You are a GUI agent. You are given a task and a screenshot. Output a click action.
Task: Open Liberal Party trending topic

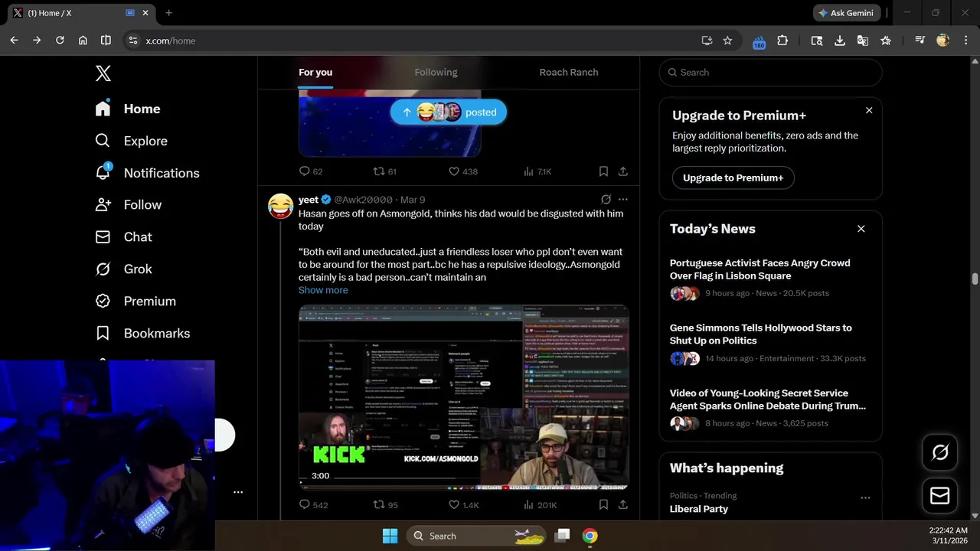(698, 509)
